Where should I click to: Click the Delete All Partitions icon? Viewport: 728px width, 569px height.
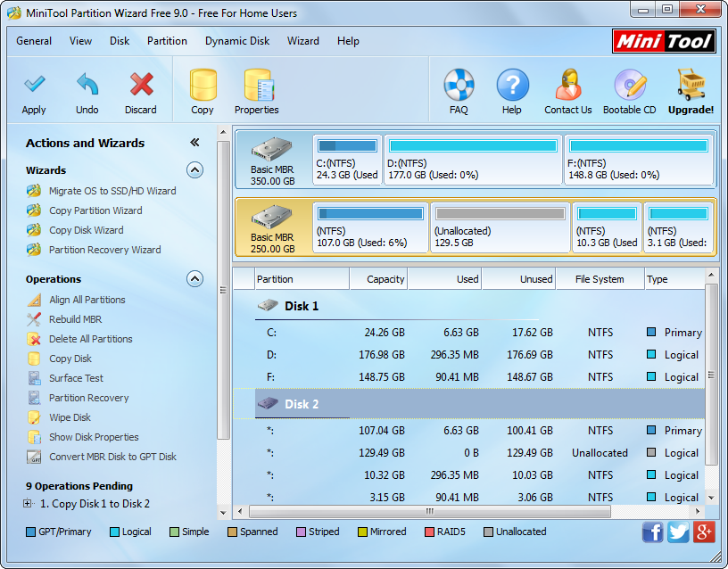(34, 339)
